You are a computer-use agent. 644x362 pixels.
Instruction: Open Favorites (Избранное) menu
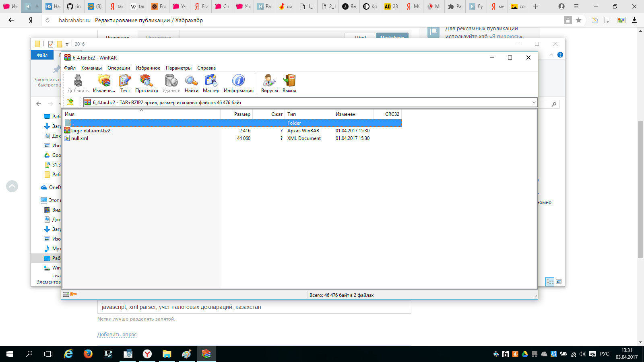[148, 68]
